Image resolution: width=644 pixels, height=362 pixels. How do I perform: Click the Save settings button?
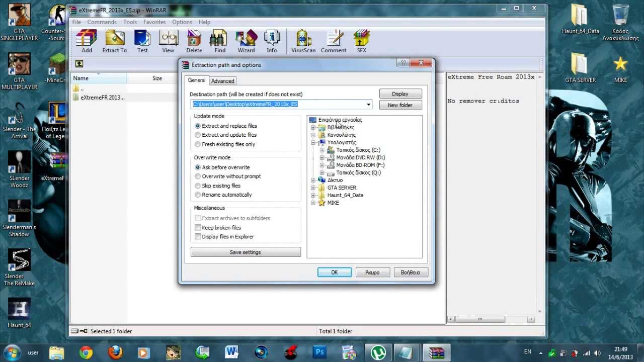(246, 252)
